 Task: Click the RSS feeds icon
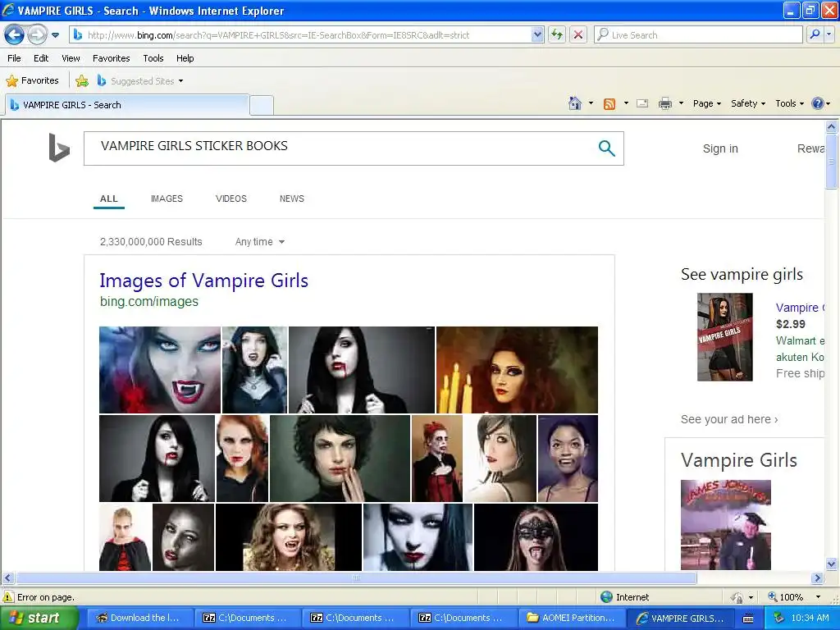609,104
